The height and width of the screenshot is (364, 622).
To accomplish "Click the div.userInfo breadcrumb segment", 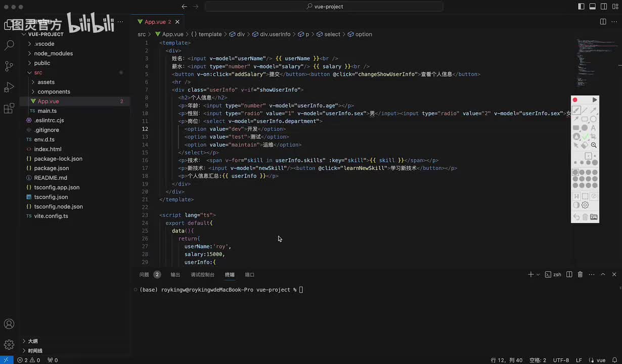I will pyautogui.click(x=275, y=34).
